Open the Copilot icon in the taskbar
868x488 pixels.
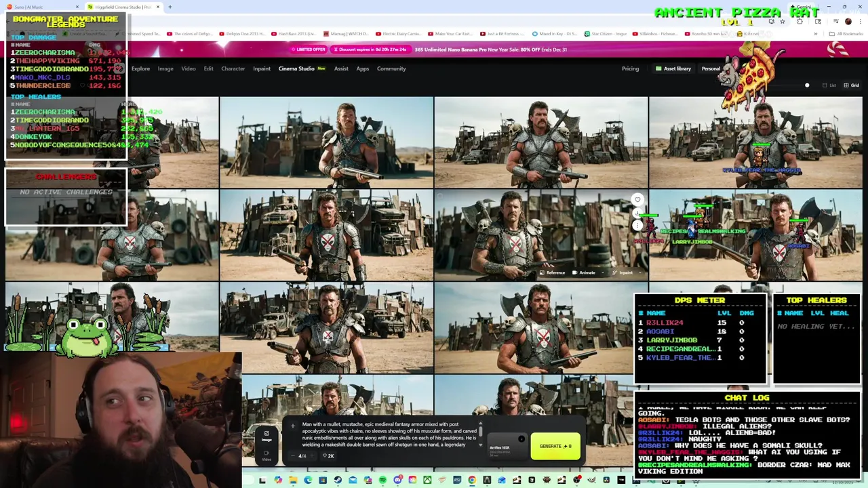(278, 481)
